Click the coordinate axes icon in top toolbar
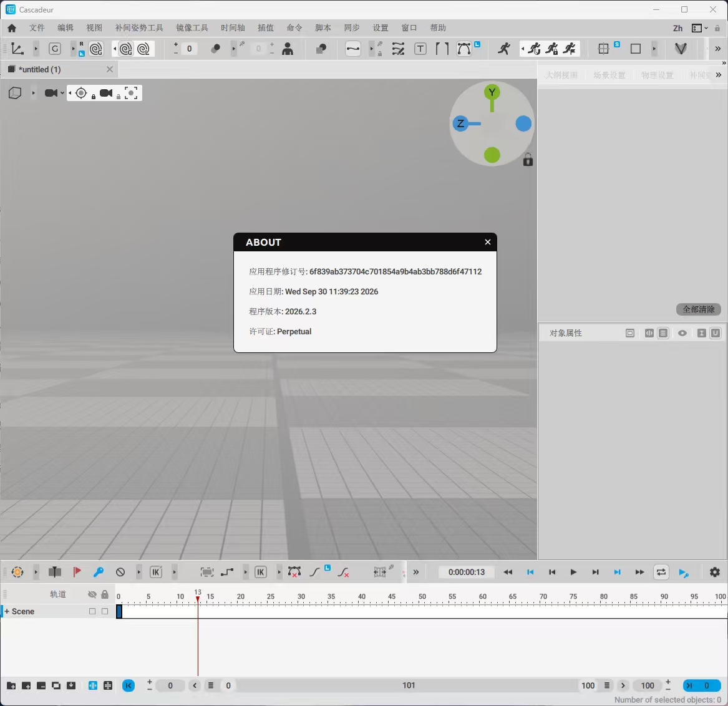The width and height of the screenshot is (728, 706). (17, 49)
